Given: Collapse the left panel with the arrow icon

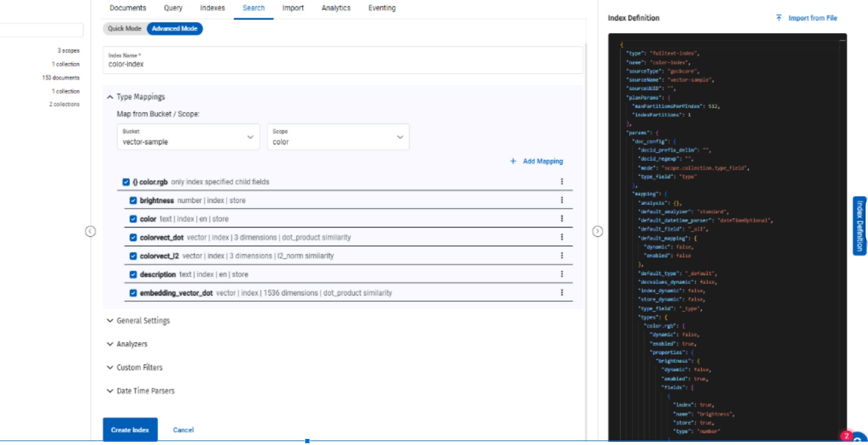Looking at the screenshot, I should [90, 231].
